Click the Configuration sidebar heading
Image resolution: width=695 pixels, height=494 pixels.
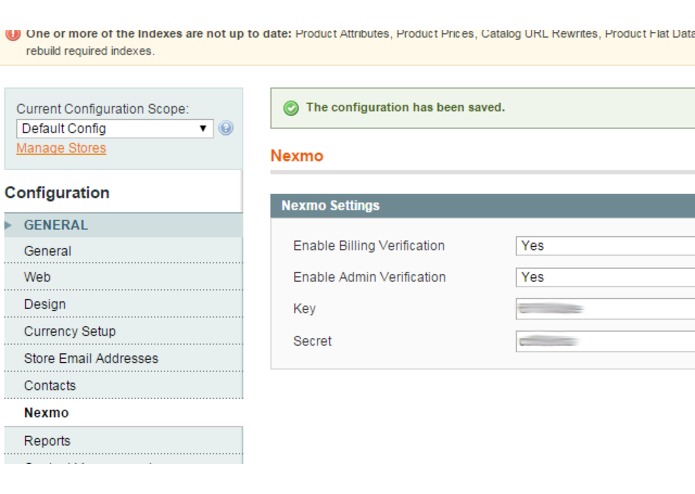click(57, 193)
